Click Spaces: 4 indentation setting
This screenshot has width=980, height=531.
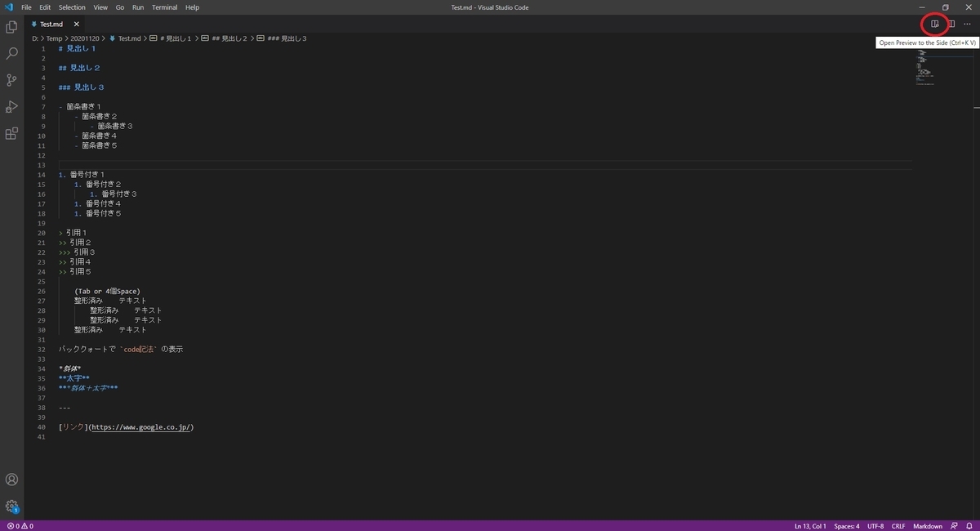pyautogui.click(x=847, y=526)
